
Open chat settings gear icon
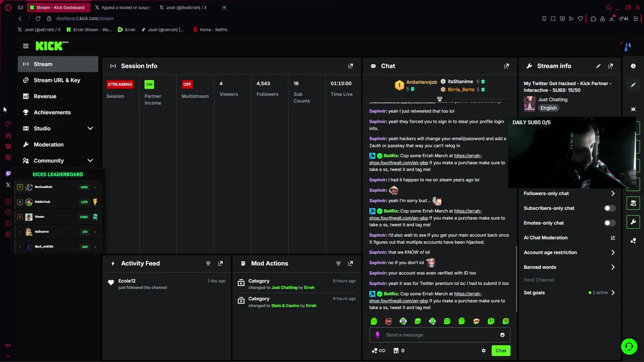(x=484, y=351)
